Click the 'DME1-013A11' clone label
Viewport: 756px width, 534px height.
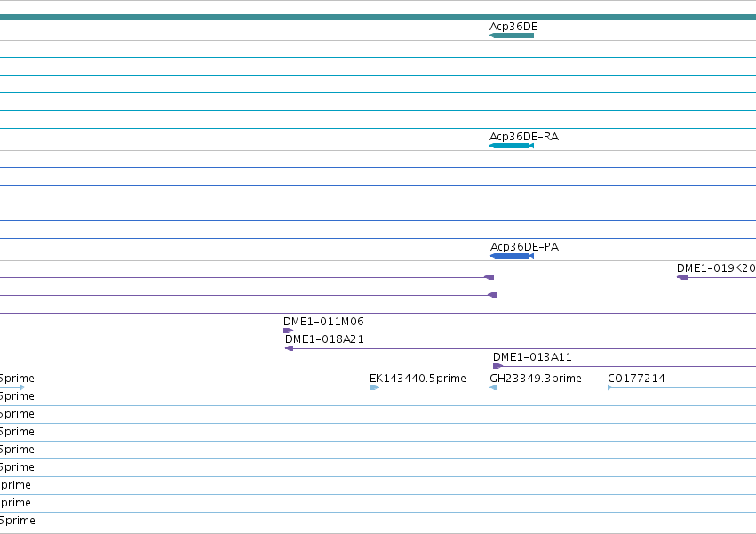(532, 357)
